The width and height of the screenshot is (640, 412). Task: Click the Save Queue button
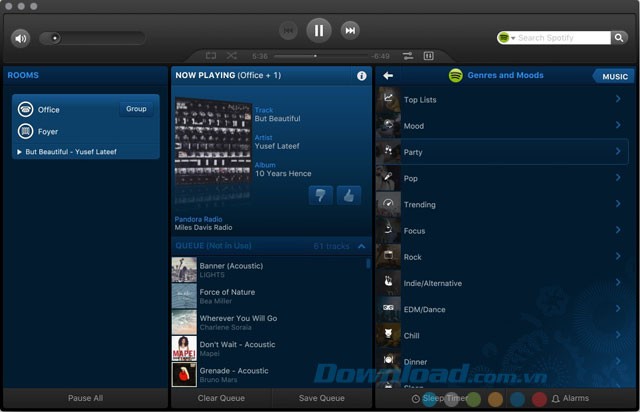pyautogui.click(x=322, y=398)
